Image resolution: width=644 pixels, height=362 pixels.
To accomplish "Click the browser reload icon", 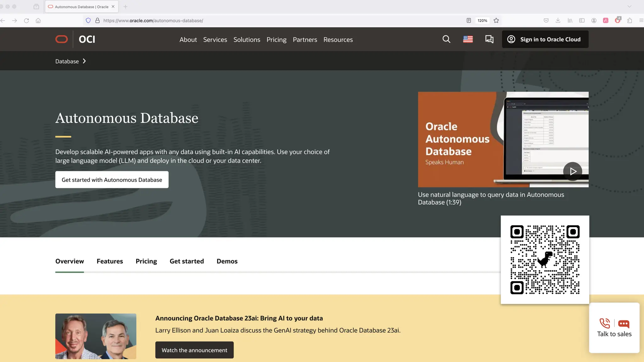I will coord(26,20).
